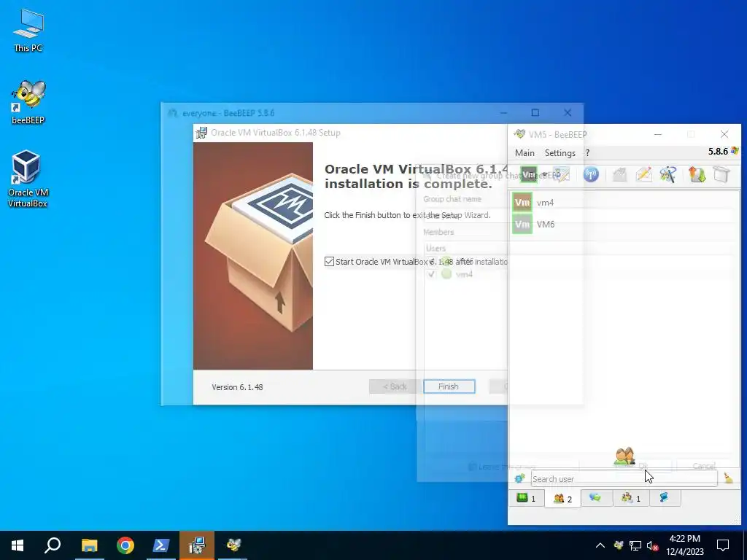Click the muted volume tray icon
747x560 pixels.
(x=652, y=545)
